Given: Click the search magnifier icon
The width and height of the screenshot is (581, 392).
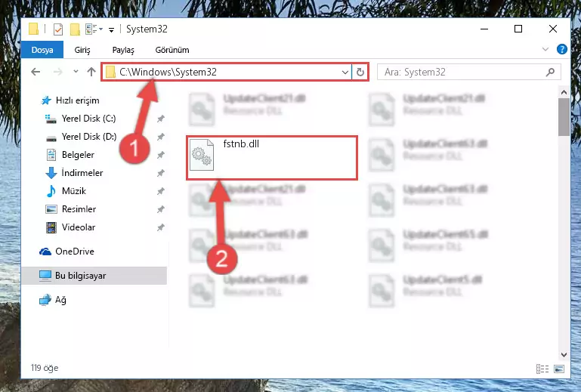Looking at the screenshot, I should click(551, 72).
